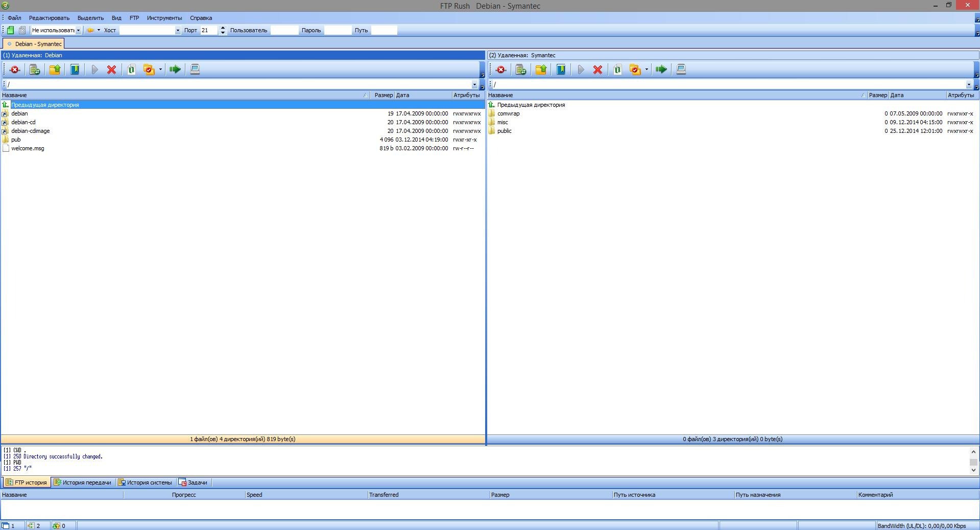Open the Инструменты menu
This screenshot has width=980, height=530.
(164, 18)
